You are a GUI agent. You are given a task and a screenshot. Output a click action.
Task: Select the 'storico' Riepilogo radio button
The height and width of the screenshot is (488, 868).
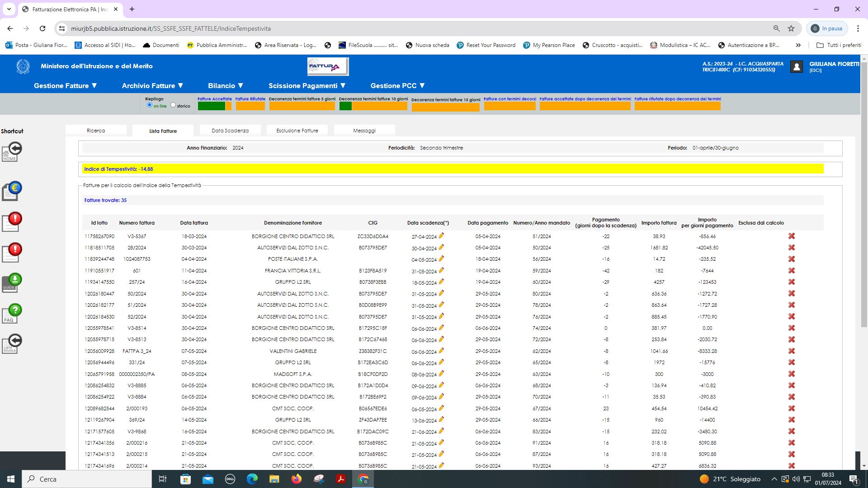coord(173,105)
